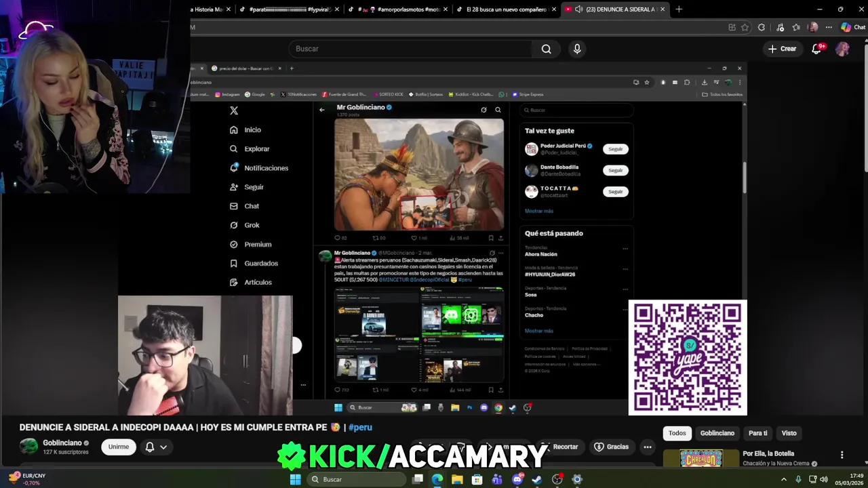
Task: Click the Recortar button under the video
Action: tap(560, 447)
